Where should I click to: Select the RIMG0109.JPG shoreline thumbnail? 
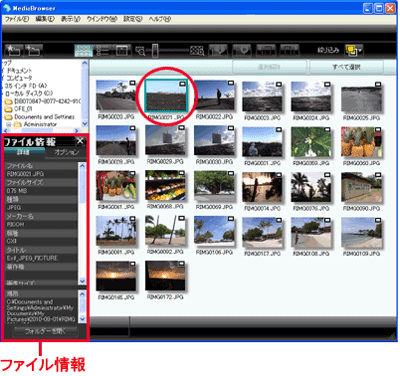coord(361,232)
